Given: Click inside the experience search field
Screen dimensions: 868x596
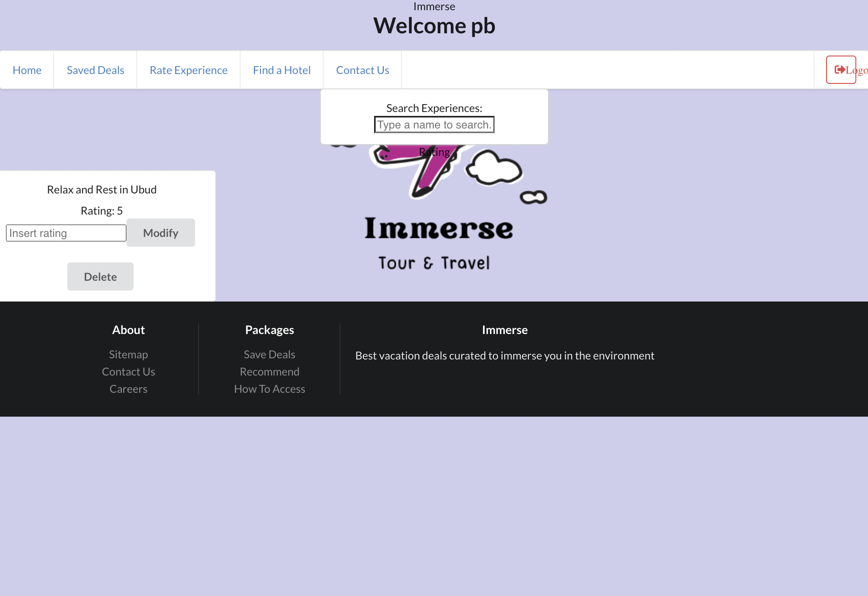Looking at the screenshot, I should 434,125.
